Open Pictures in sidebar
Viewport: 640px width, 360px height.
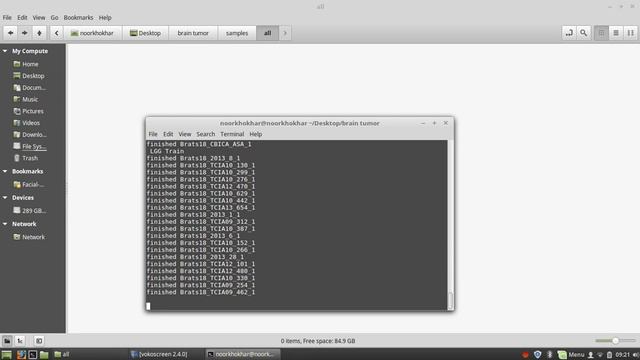click(33, 111)
